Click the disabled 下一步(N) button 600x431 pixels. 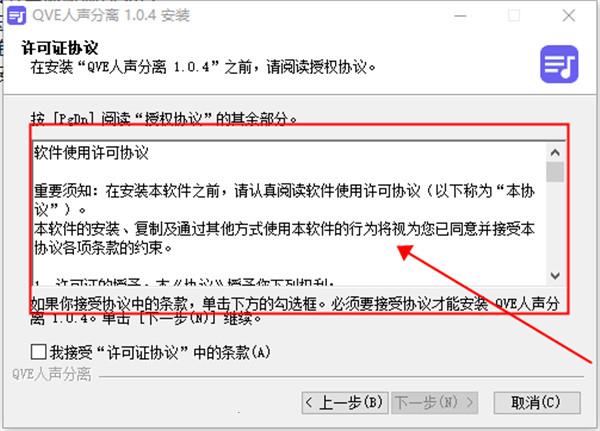(434, 403)
